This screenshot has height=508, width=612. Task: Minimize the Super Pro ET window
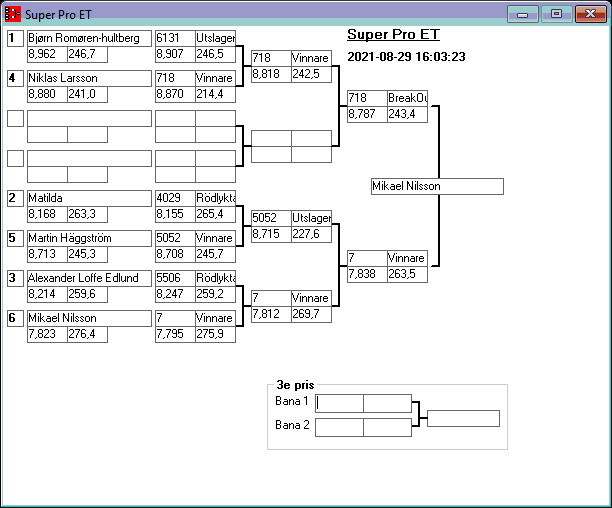tap(522, 14)
